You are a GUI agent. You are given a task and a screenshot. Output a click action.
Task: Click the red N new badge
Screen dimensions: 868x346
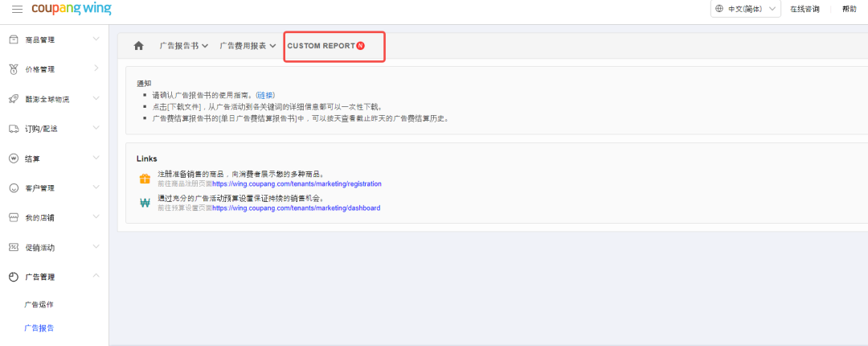[x=361, y=46]
